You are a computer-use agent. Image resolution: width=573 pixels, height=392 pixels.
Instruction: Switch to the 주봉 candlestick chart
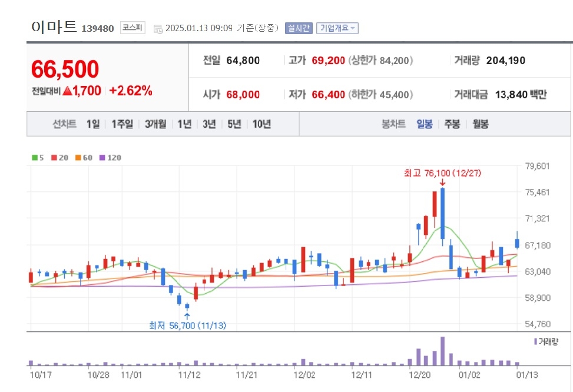tap(452, 124)
